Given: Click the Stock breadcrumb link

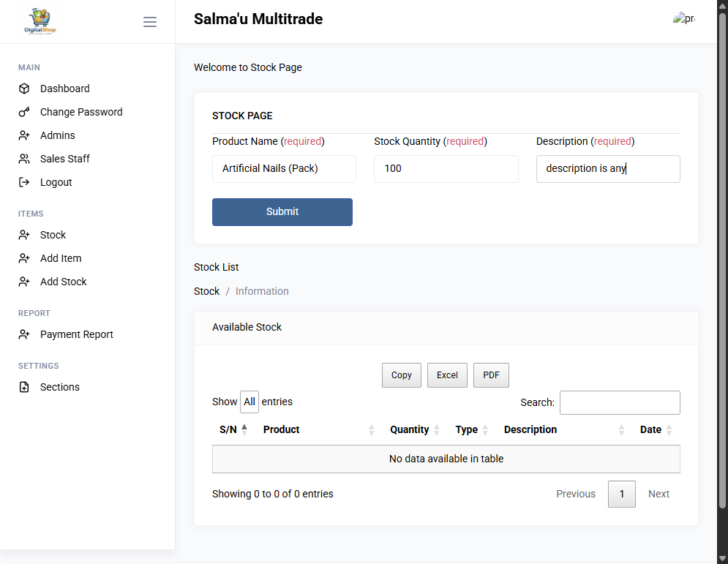Looking at the screenshot, I should coord(206,292).
